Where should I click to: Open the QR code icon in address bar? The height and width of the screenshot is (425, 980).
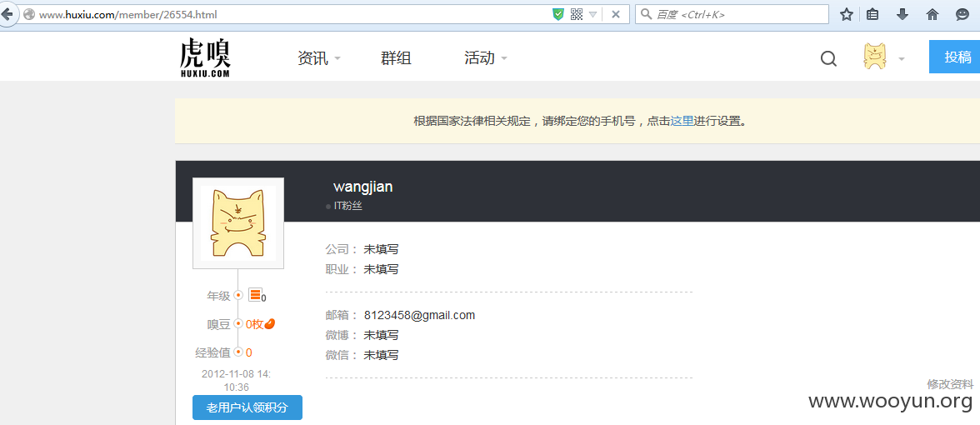pyautogui.click(x=577, y=13)
